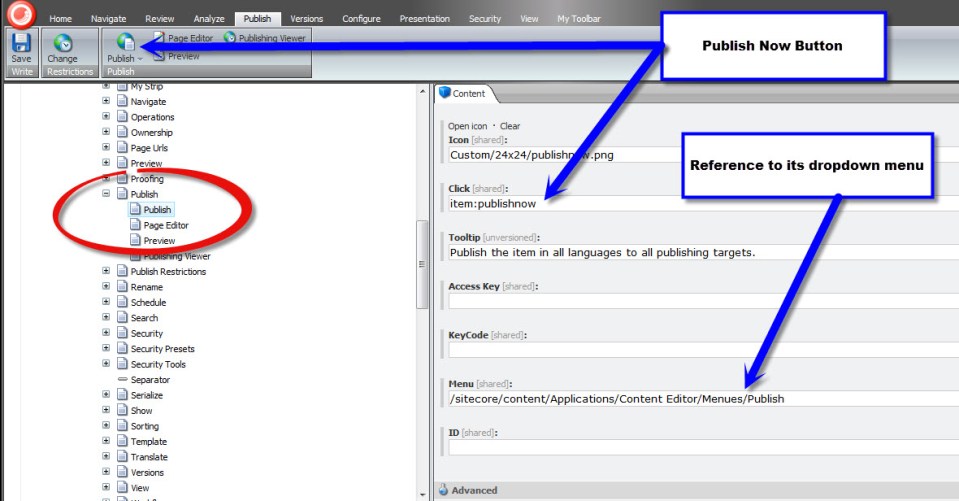
Task: Open the My Toolbar ribbon tab
Action: click(579, 18)
